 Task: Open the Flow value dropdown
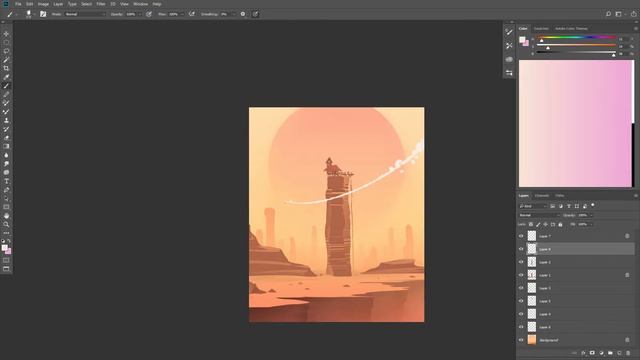(182, 14)
